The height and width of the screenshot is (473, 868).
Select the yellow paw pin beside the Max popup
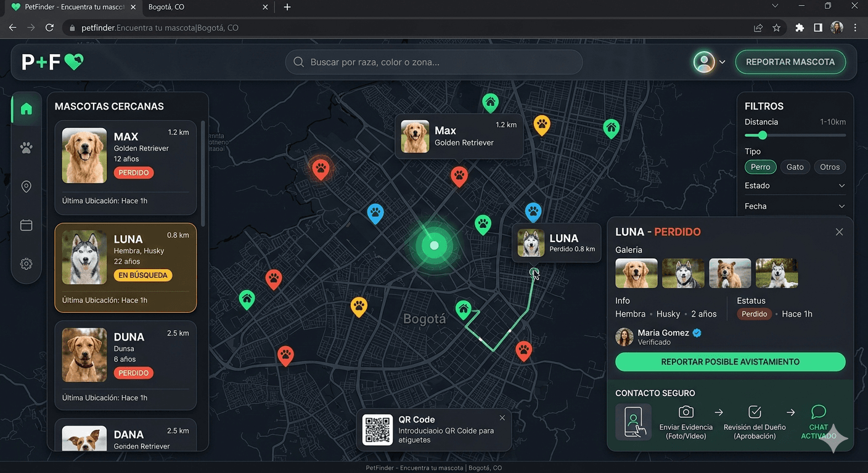pyautogui.click(x=541, y=125)
